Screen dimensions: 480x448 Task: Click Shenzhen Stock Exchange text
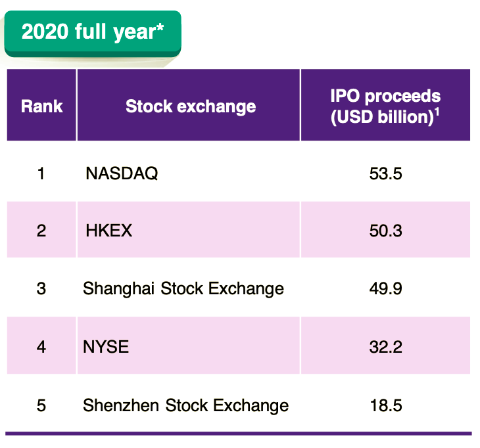186,405
